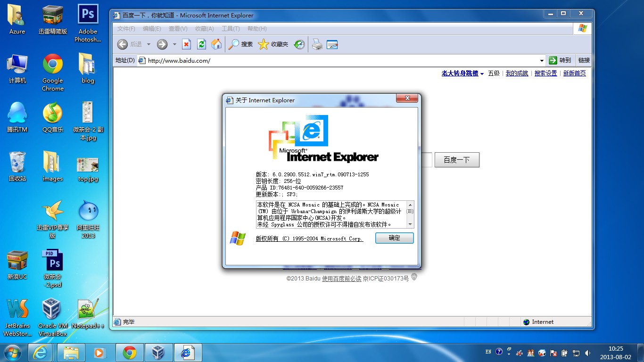644x362 pixels.
Task: Click the address bar URL field
Action: coord(341,60)
